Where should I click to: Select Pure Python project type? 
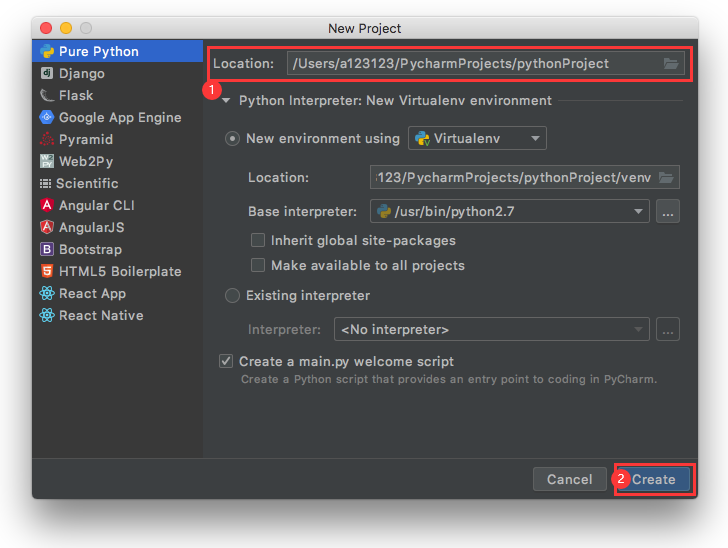[98, 51]
